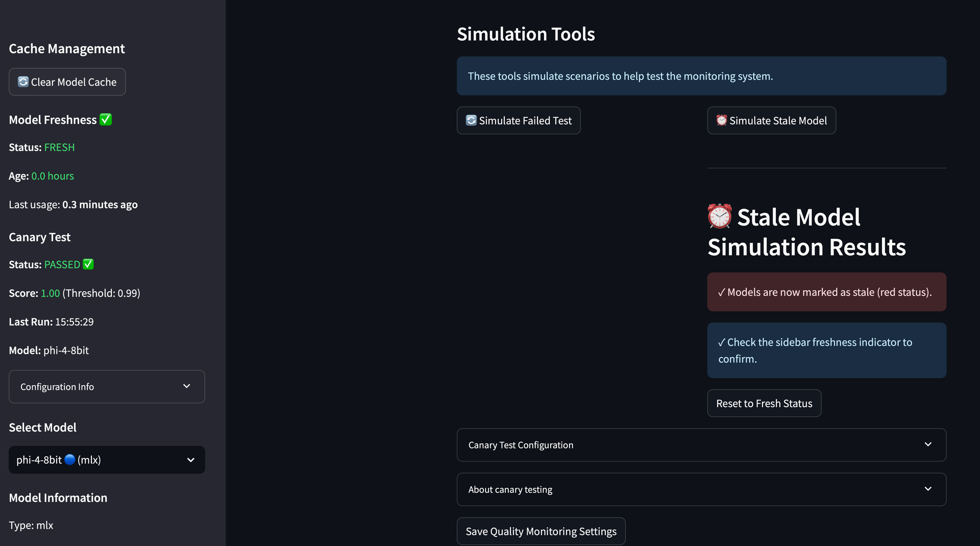Expand the About canary testing section

click(701, 489)
